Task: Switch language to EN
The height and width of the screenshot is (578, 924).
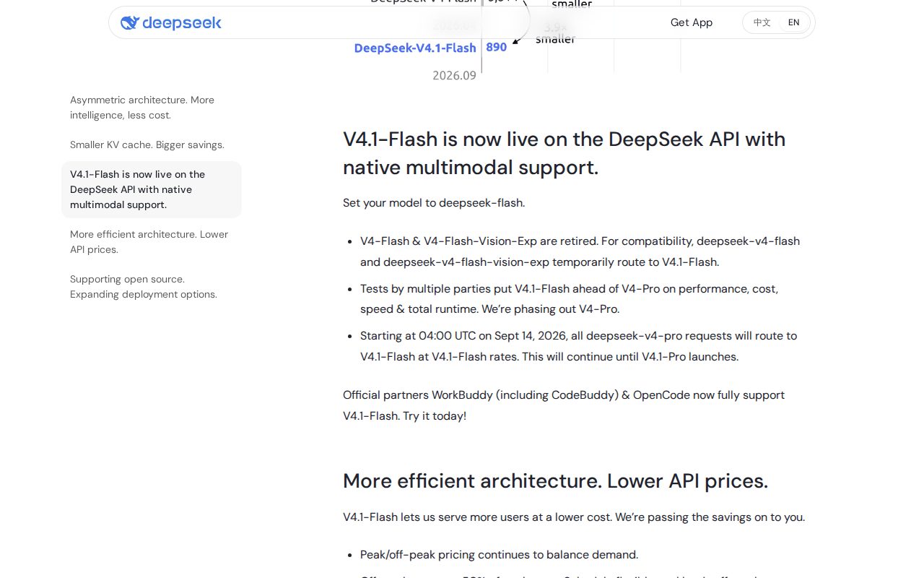Action: (793, 22)
